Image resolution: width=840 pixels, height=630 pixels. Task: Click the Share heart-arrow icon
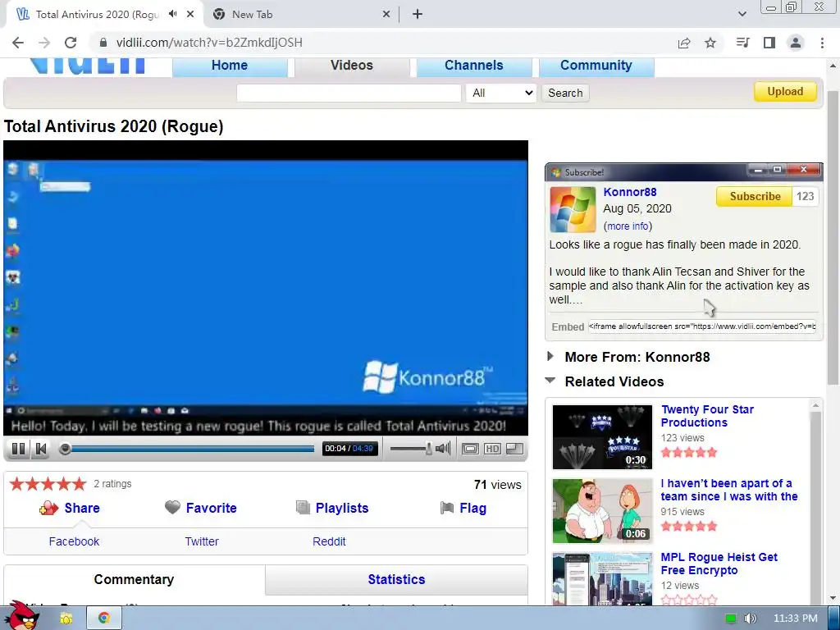point(48,508)
